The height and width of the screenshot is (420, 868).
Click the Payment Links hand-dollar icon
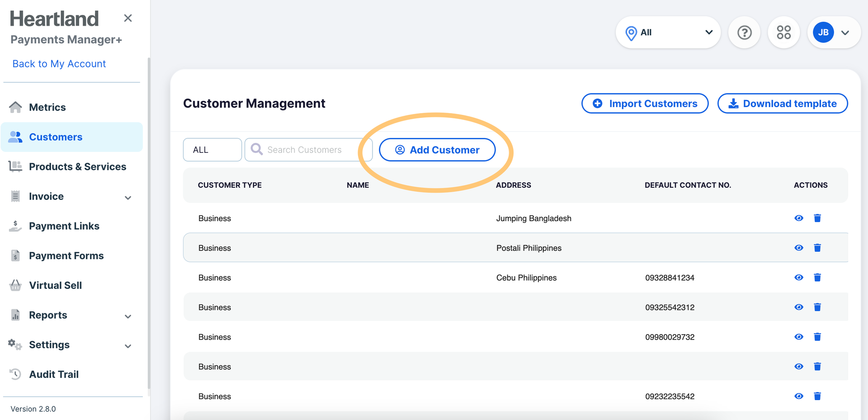coord(15,226)
